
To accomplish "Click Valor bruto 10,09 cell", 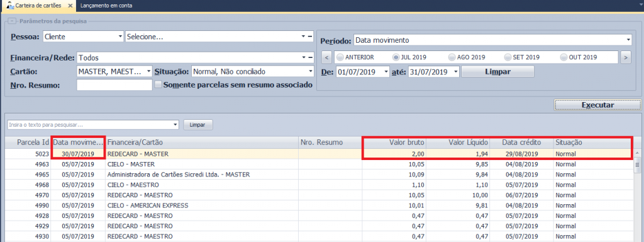I will 394,175.
